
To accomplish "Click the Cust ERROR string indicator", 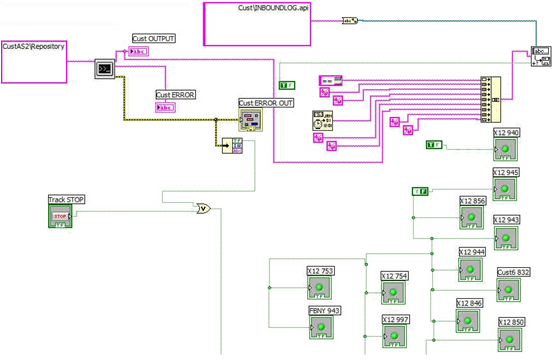I will [165, 108].
